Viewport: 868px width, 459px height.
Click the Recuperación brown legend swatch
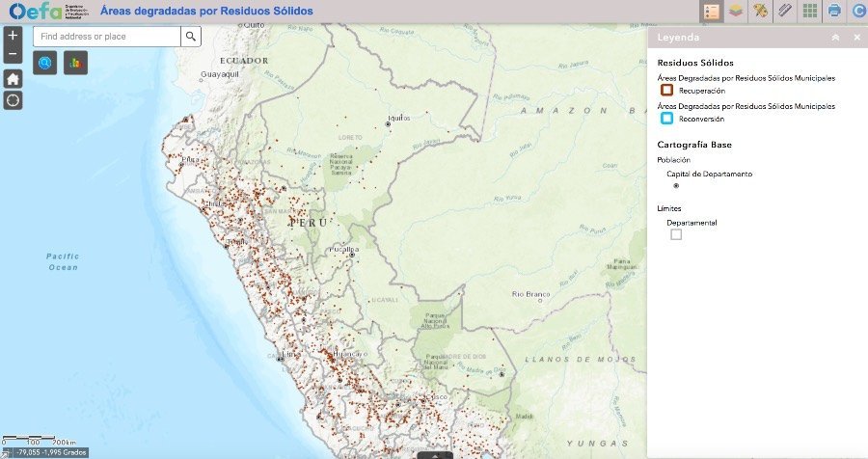point(666,90)
